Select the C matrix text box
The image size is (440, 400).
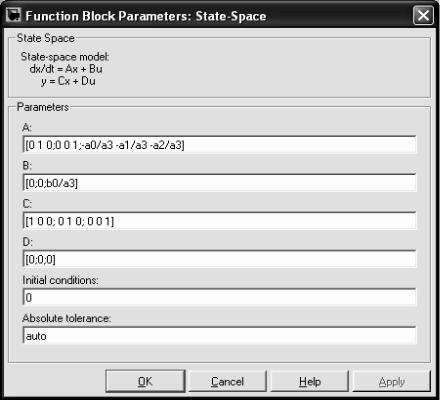219,221
